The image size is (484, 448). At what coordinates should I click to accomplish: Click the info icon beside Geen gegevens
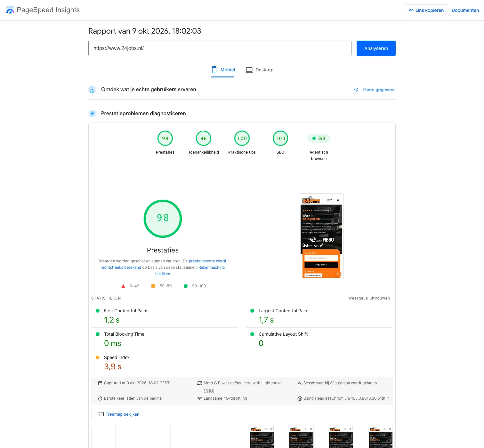(x=356, y=90)
